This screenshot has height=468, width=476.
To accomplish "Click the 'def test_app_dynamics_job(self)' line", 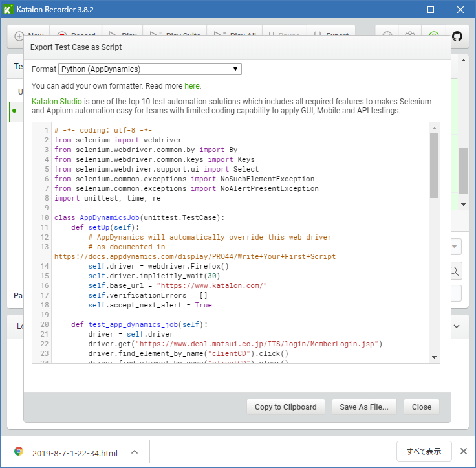I will pos(139,325).
